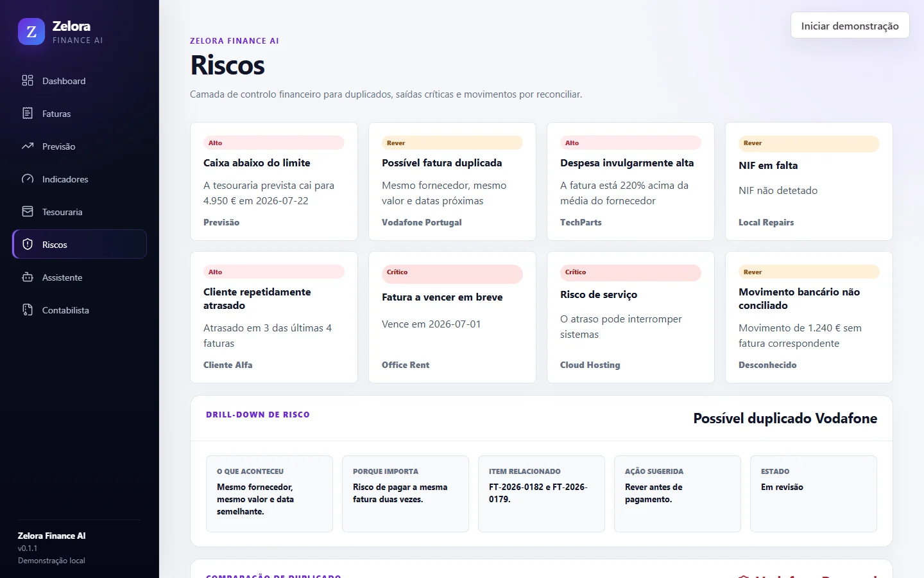924x578 pixels.
Task: Click the PORQUE IMPORTA detail box
Action: pyautogui.click(x=406, y=494)
